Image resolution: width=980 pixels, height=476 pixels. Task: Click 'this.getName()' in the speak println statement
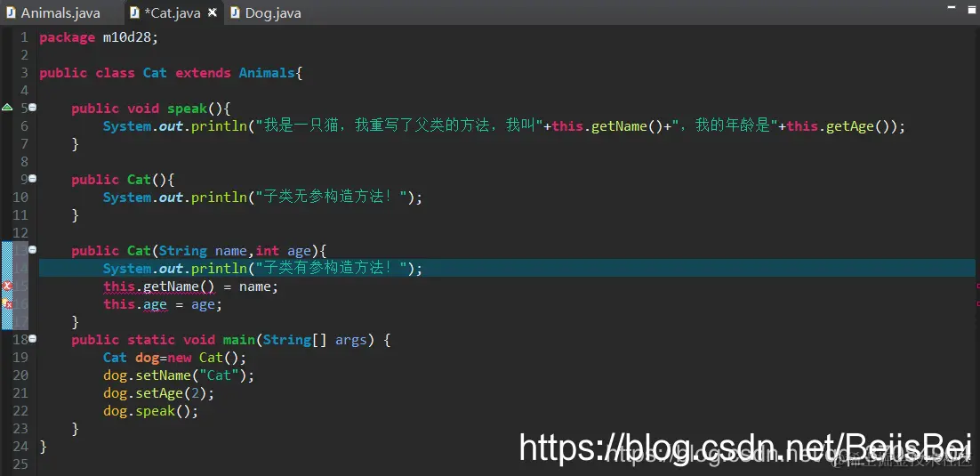coord(606,126)
